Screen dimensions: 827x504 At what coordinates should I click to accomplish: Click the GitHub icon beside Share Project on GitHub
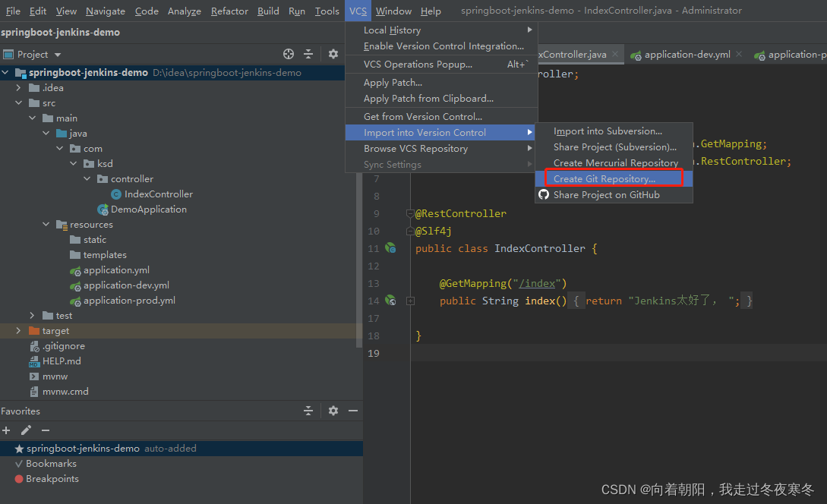click(544, 194)
